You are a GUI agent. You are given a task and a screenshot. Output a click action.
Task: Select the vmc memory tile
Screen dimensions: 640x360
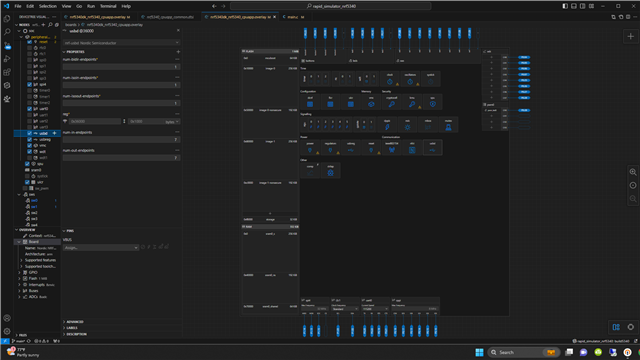pyautogui.click(x=371, y=102)
